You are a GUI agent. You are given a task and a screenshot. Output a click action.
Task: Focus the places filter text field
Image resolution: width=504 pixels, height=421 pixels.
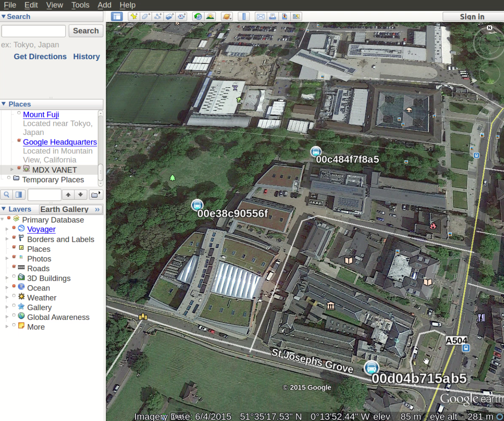(x=44, y=195)
